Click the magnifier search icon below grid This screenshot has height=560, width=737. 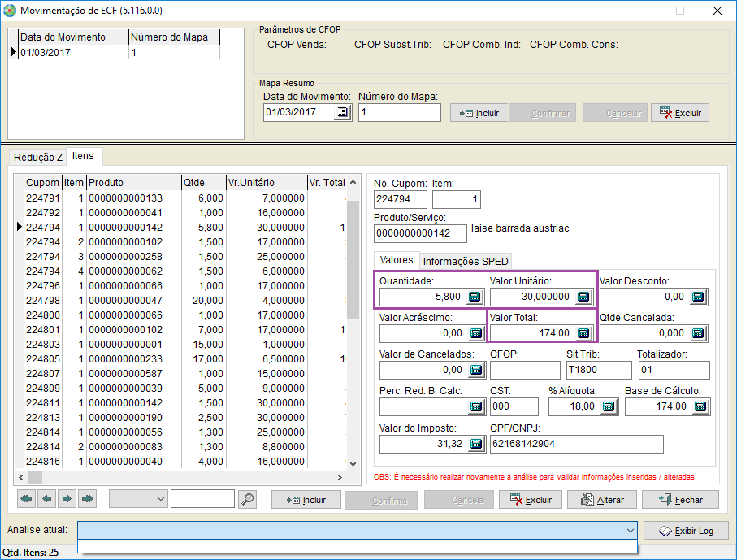click(x=247, y=499)
